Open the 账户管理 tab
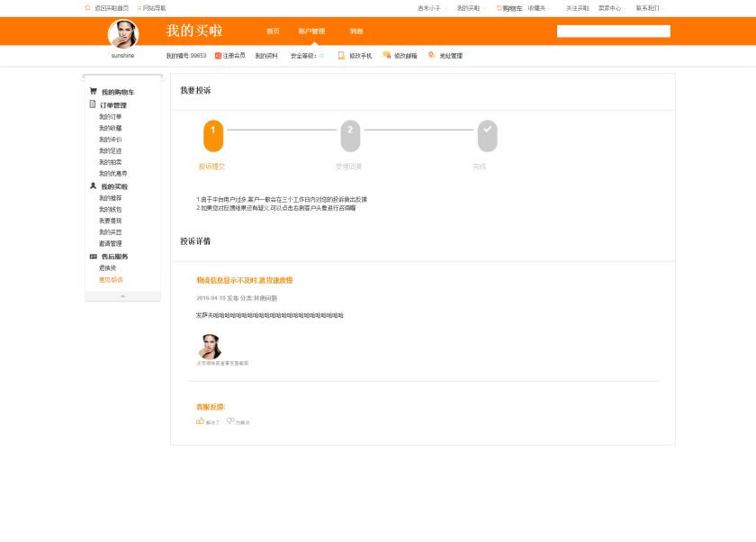The width and height of the screenshot is (756, 542). coord(311,32)
